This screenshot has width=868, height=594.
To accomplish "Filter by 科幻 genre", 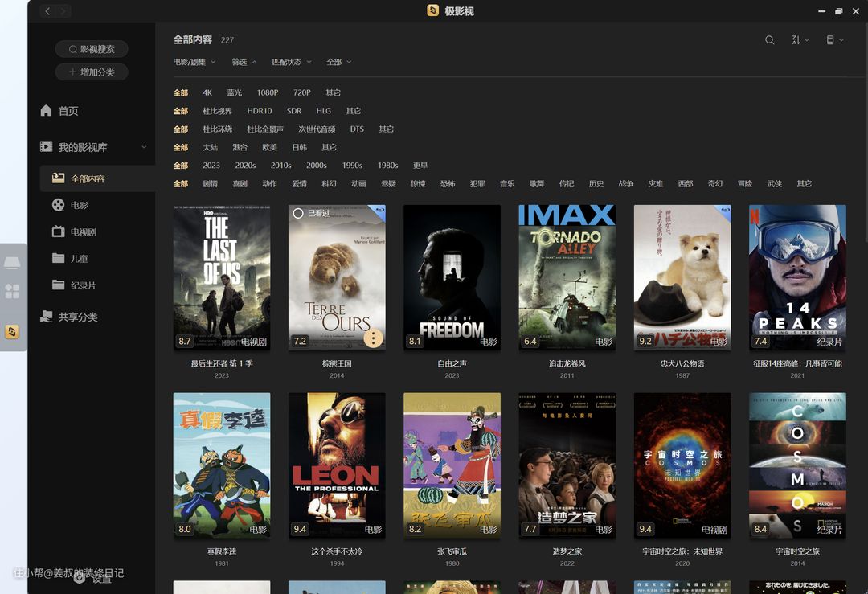I will [x=329, y=184].
